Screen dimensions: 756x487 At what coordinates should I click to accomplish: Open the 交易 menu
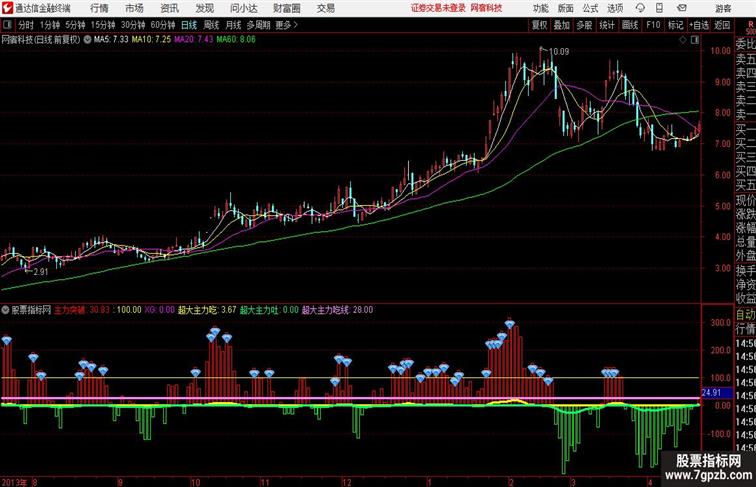325,8
